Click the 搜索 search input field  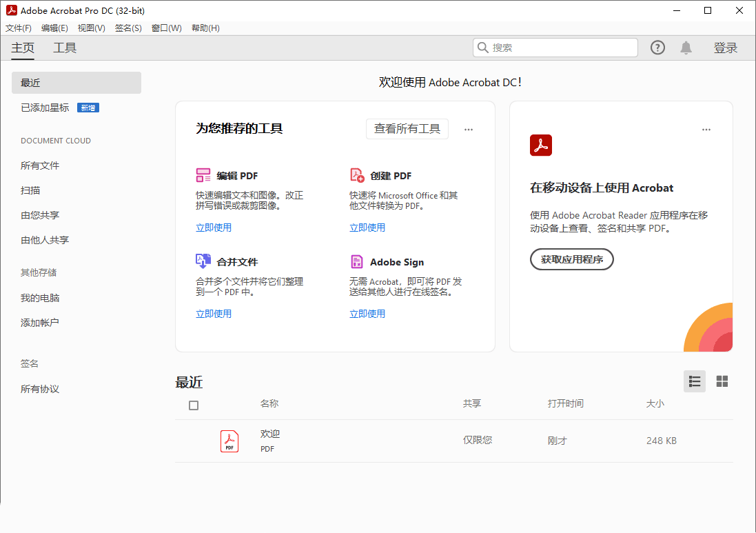555,47
